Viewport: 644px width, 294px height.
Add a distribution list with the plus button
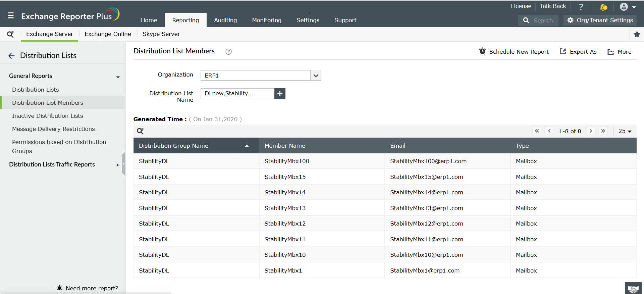[x=280, y=94]
